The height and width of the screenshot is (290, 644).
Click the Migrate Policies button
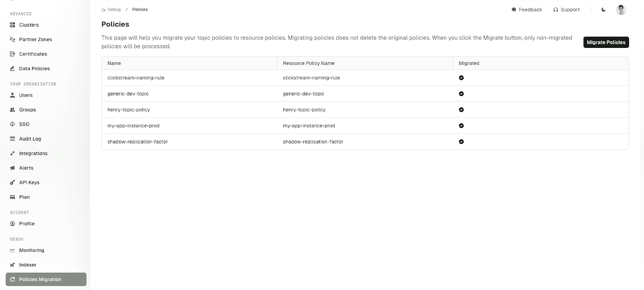point(606,42)
